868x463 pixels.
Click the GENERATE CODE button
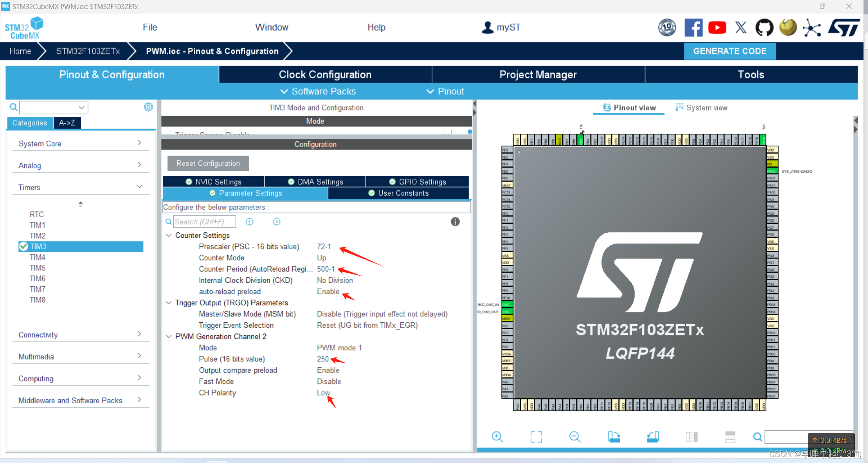(729, 51)
